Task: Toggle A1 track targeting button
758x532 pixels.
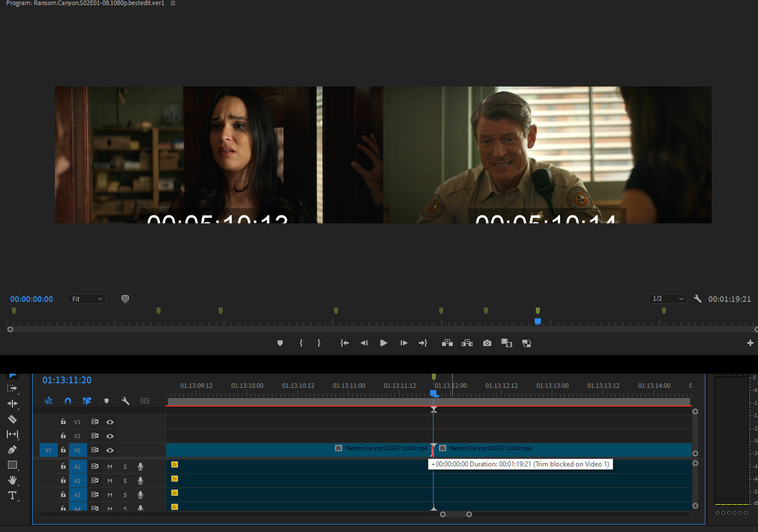Action: point(77,466)
